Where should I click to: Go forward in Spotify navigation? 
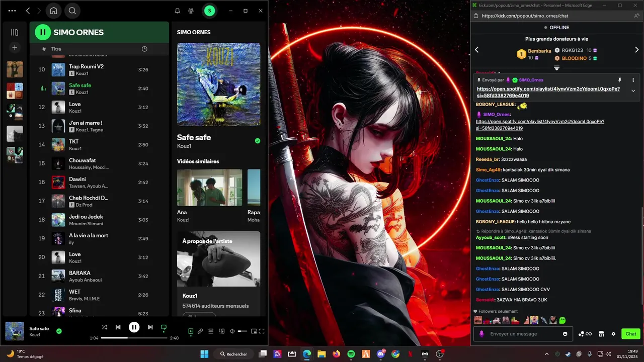click(39, 11)
